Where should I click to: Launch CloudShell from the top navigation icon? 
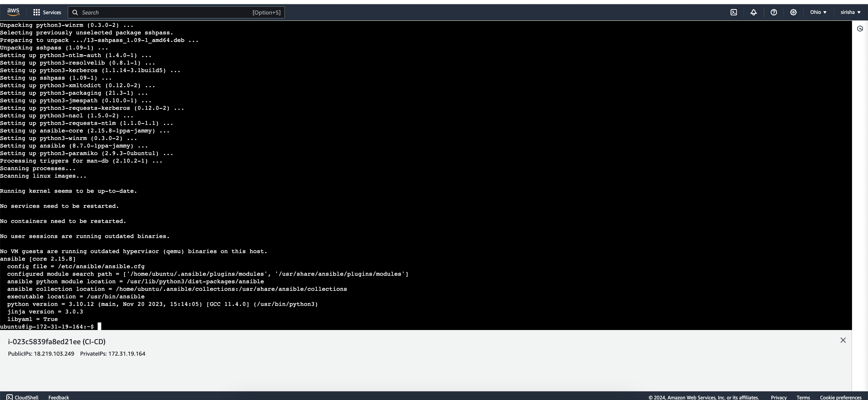[x=734, y=12]
